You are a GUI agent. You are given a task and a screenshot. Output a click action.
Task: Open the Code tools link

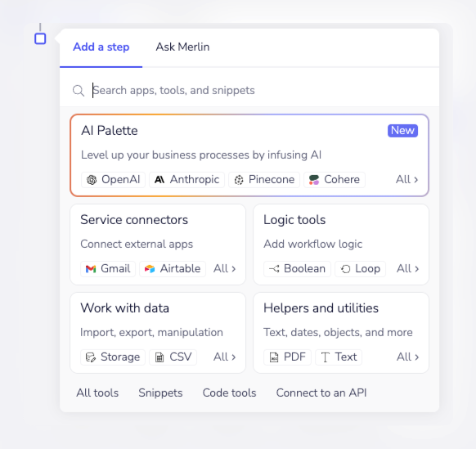click(229, 393)
